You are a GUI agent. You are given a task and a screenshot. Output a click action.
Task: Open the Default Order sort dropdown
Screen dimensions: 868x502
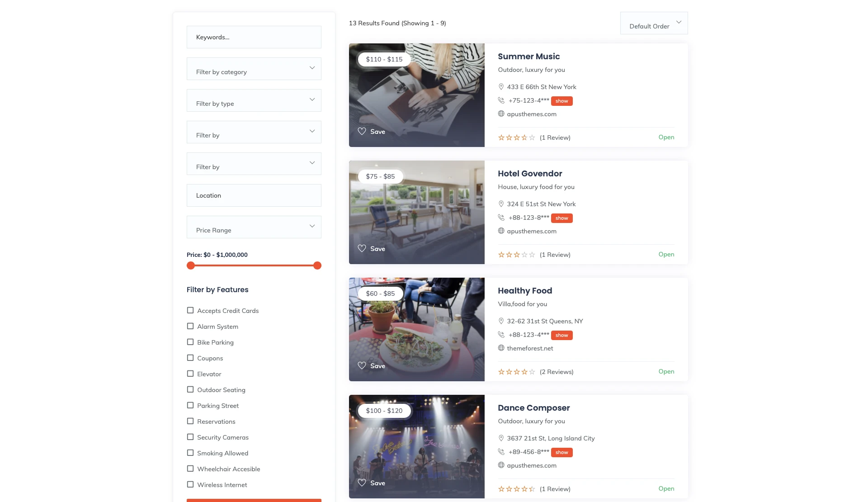(654, 24)
